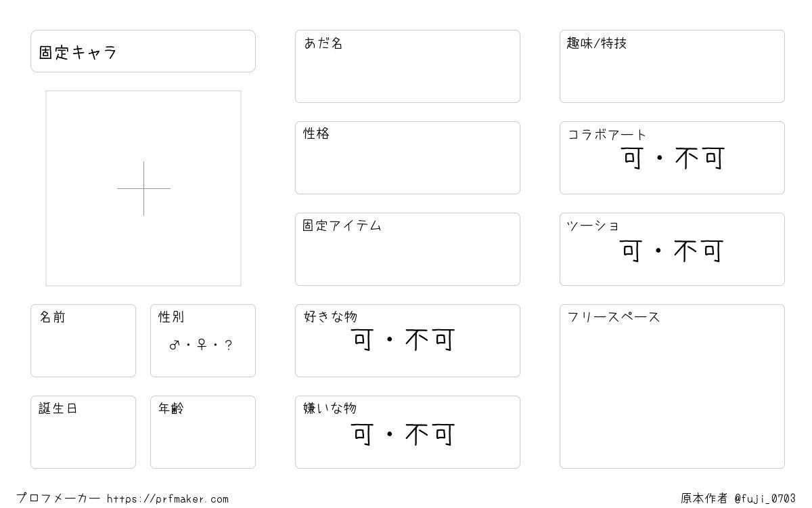
Task: Click the @fuji_0703 author credit
Action: 765,499
